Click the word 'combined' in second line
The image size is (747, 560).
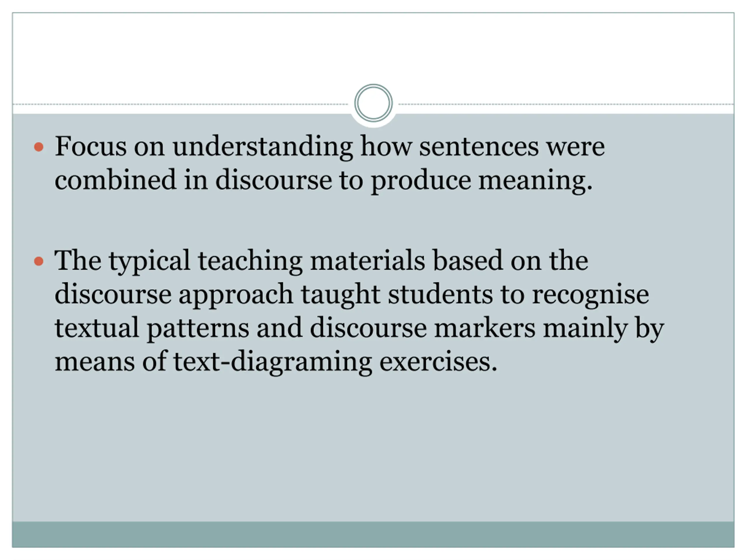(115, 180)
